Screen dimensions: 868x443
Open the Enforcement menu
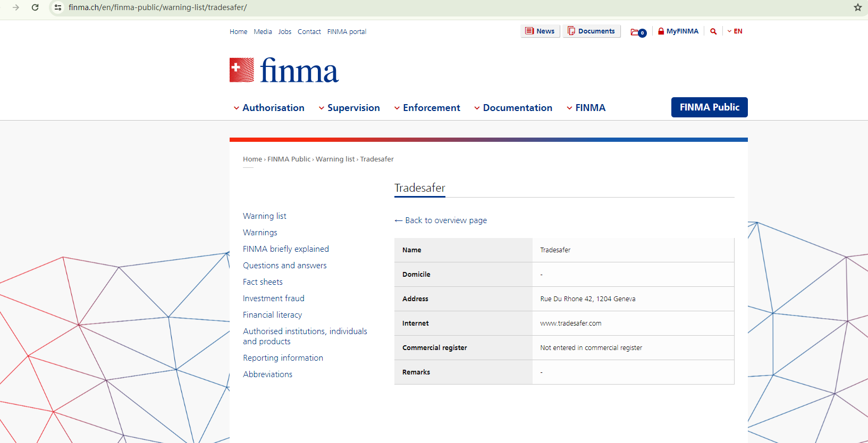coord(427,108)
